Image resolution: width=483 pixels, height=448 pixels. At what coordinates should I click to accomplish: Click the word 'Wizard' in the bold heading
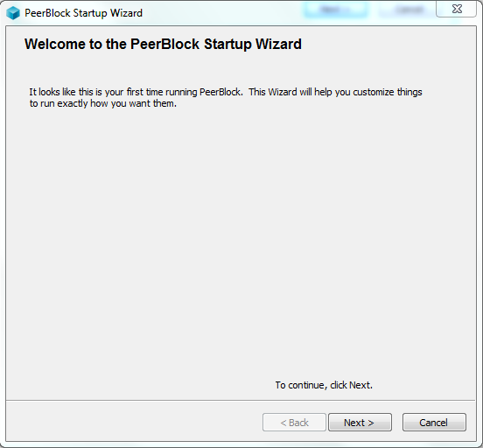coord(278,44)
